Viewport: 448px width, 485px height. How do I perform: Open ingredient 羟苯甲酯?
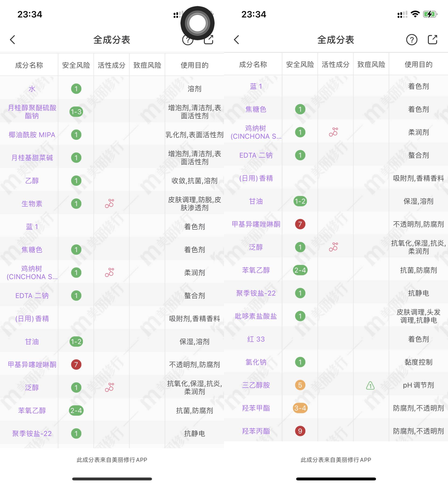click(x=256, y=408)
